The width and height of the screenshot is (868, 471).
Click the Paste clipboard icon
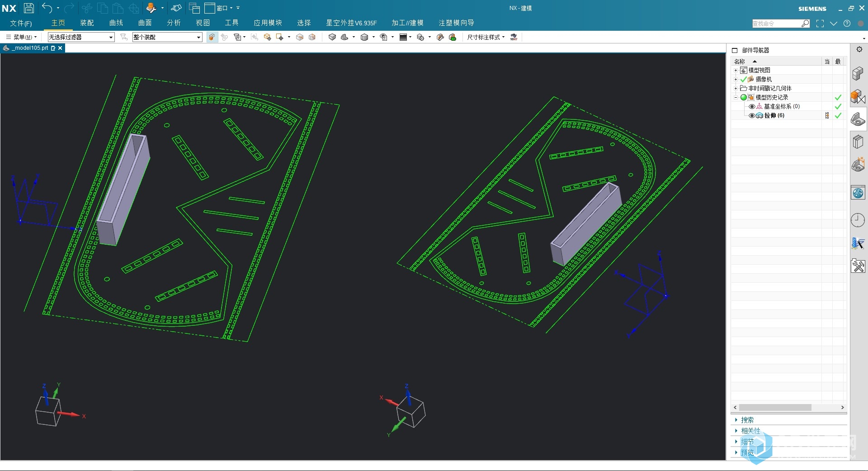pos(118,8)
